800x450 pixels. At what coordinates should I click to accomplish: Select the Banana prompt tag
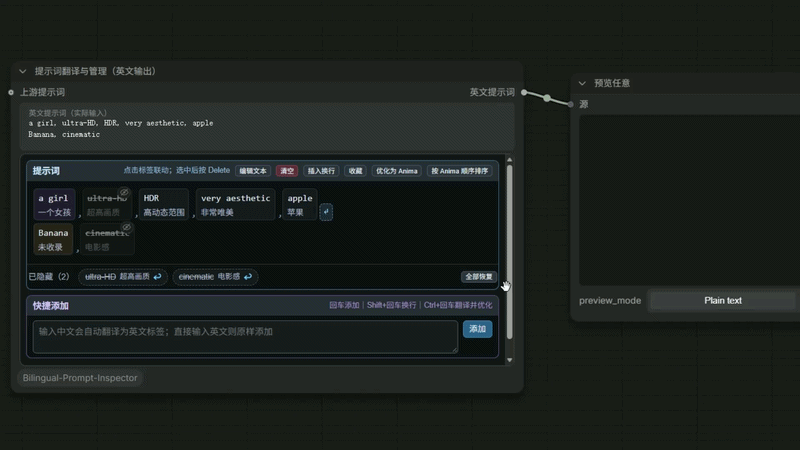pos(53,239)
